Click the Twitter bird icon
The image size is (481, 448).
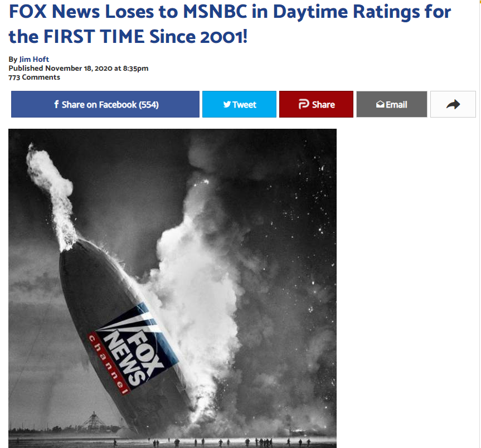pos(227,105)
